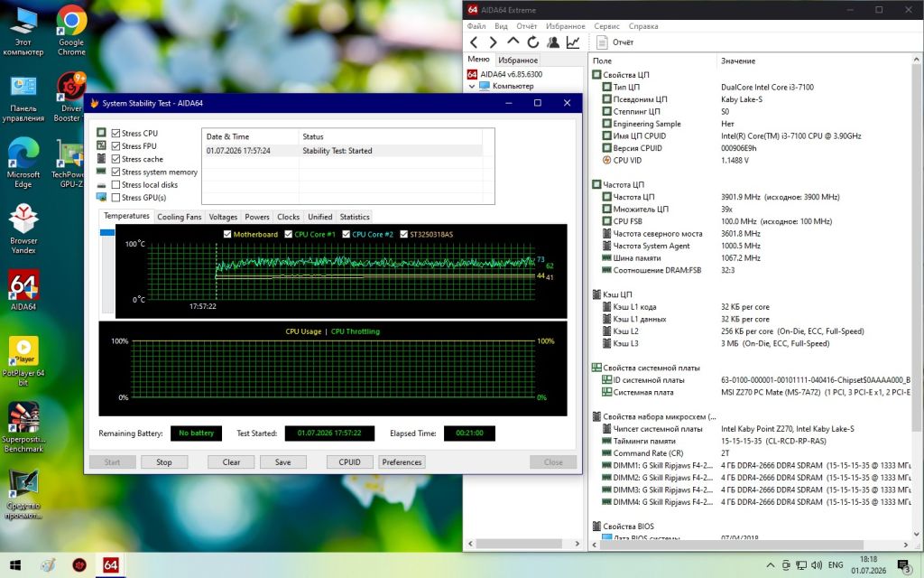The width and height of the screenshot is (924, 578).
Task: Click the Back arrow in AIDA64 toolbar
Action: (x=474, y=42)
